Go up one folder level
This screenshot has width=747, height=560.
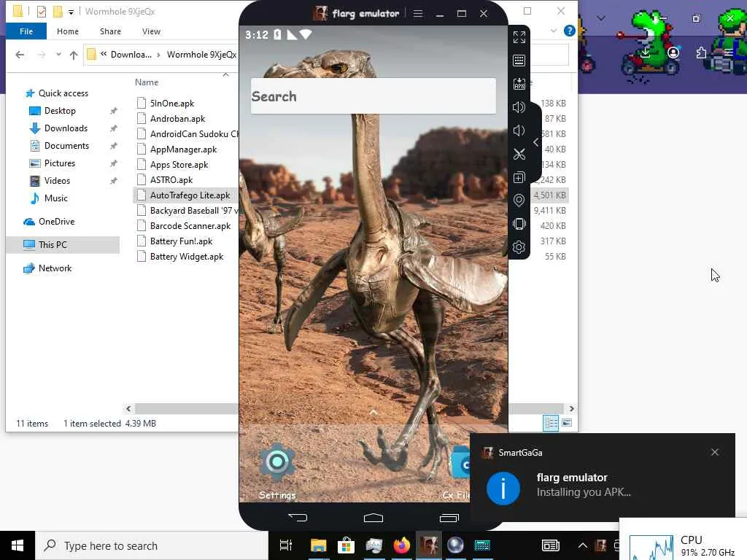pos(74,55)
